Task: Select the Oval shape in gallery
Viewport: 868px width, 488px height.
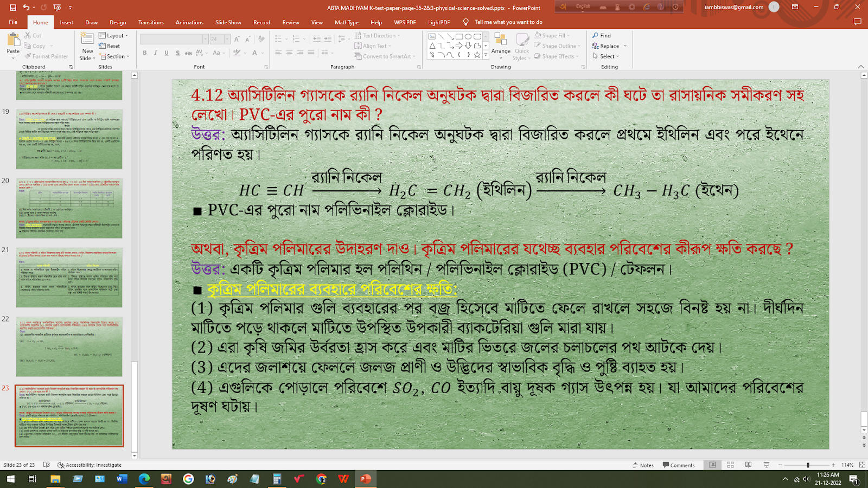Action: click(x=468, y=36)
